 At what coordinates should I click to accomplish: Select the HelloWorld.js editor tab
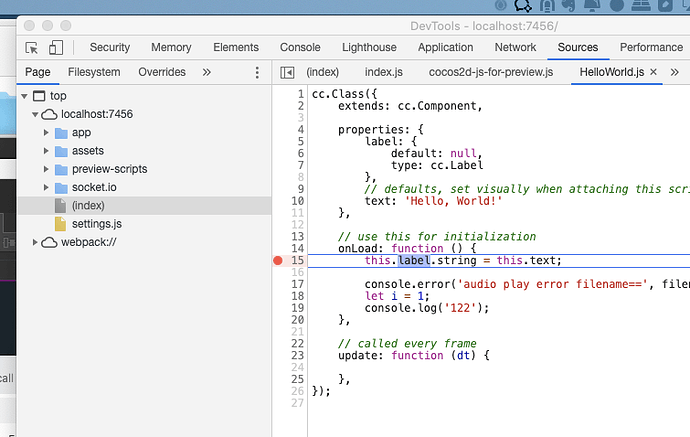(x=612, y=72)
